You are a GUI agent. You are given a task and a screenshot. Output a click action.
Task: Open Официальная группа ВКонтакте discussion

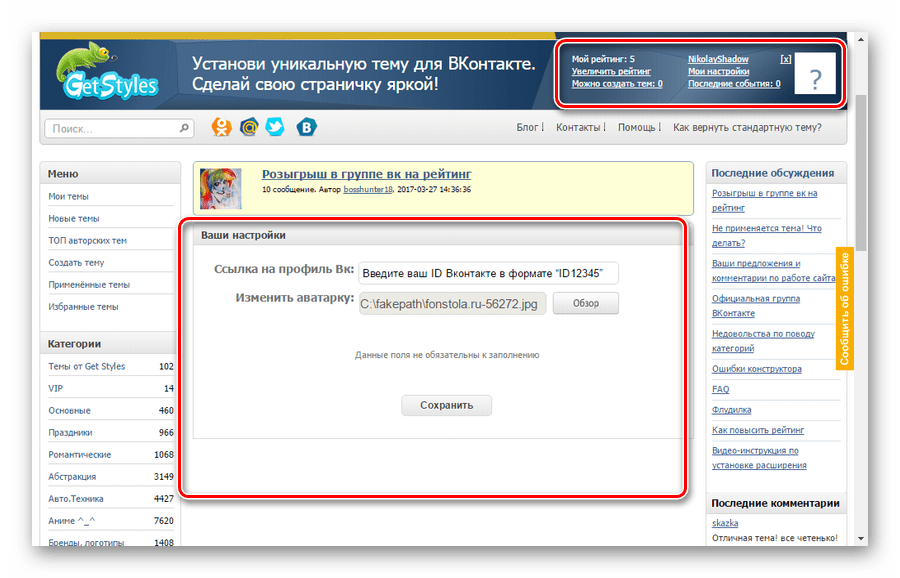pyautogui.click(x=756, y=306)
